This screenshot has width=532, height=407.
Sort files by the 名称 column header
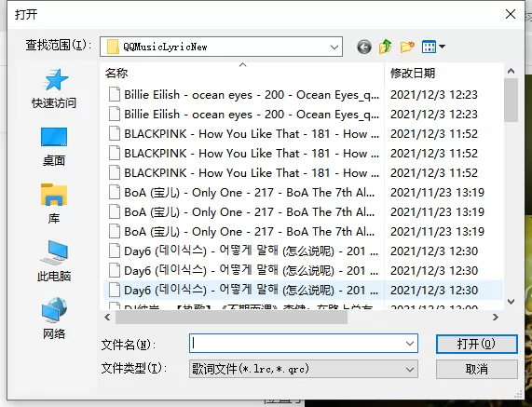tap(242, 73)
